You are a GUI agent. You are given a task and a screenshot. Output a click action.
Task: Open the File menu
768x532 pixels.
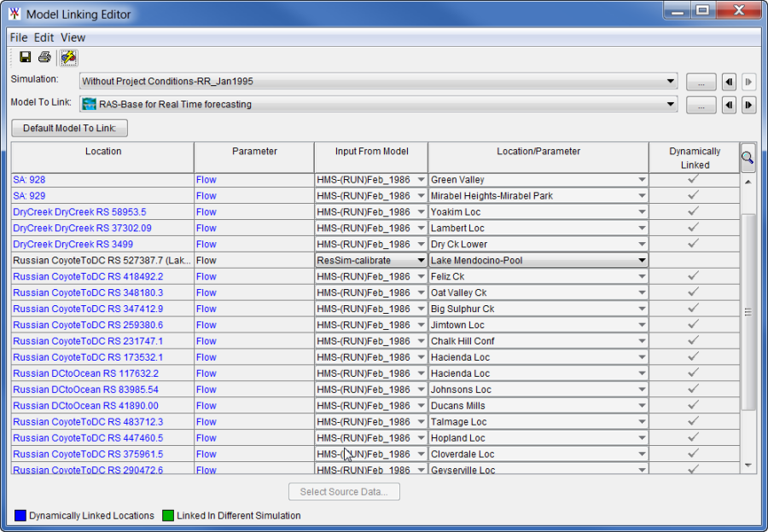click(x=17, y=38)
